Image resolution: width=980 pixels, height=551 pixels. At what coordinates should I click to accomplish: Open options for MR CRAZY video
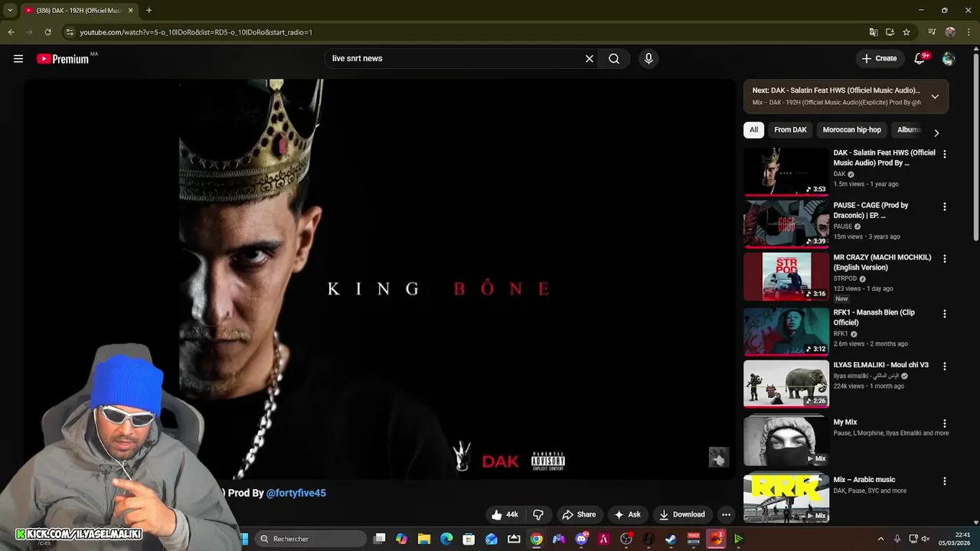pyautogui.click(x=944, y=259)
